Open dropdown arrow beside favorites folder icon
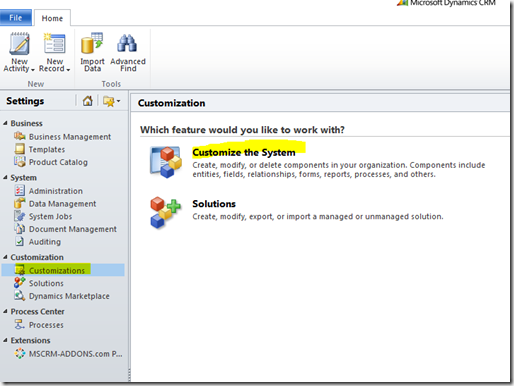Viewport: 514px width, 386px height. pyautogui.click(x=118, y=101)
